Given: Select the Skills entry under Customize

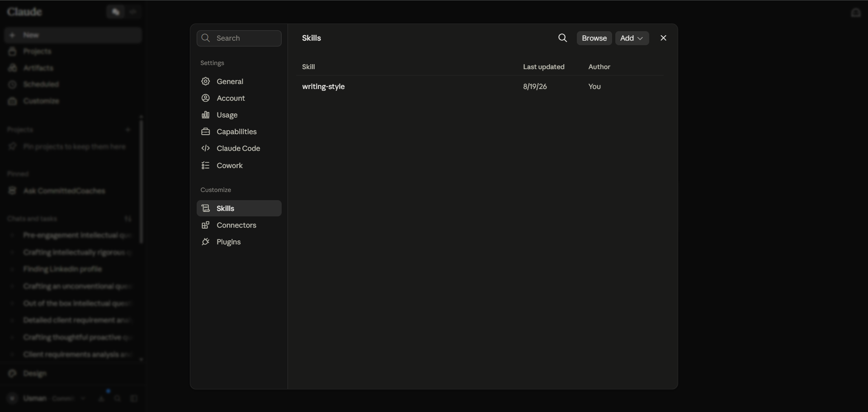Looking at the screenshot, I should click(x=239, y=208).
